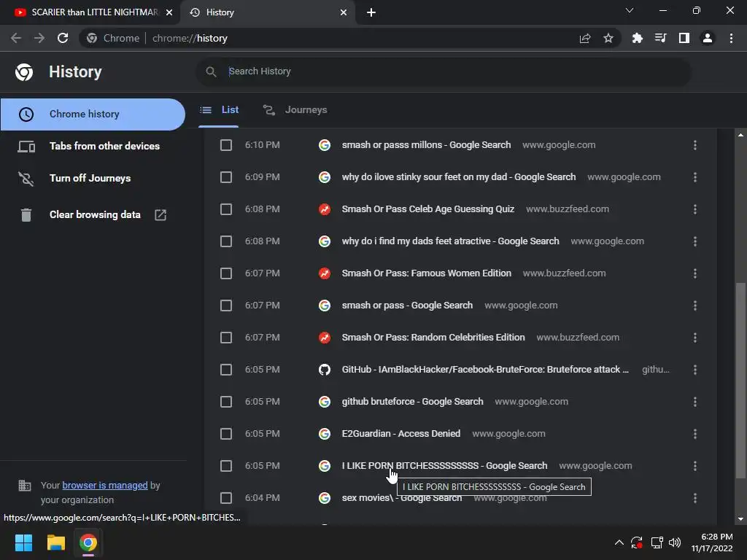This screenshot has width=747, height=560.
Task: Open more actions for Random Celebrities Edition
Action: [695, 338]
